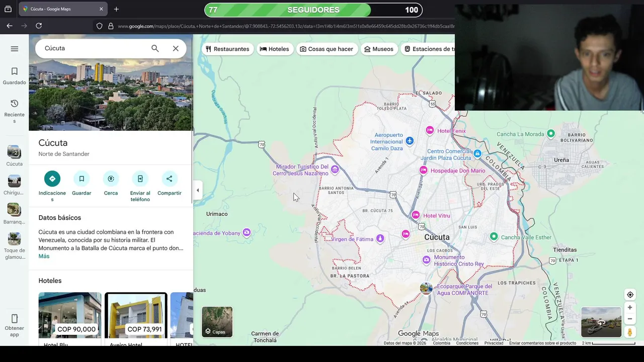Zoom in with the plus button
This screenshot has width=644, height=362.
click(629, 308)
